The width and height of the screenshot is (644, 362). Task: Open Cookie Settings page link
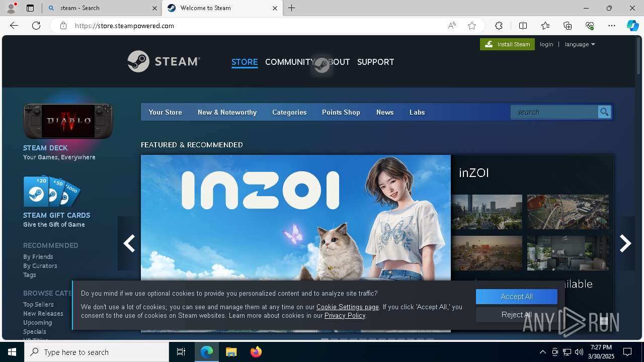[348, 307]
